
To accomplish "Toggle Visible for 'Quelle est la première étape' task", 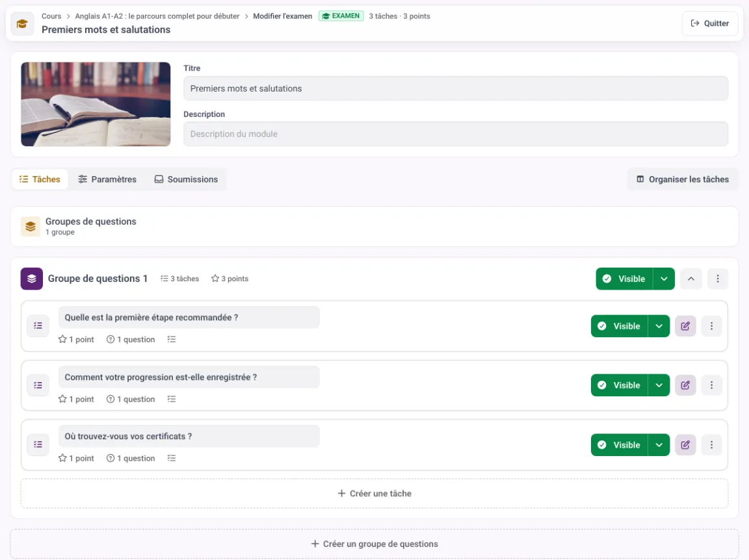I will pyautogui.click(x=619, y=326).
